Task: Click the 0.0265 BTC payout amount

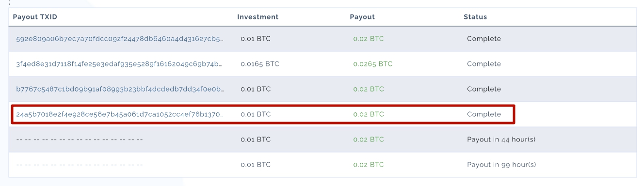Action: coord(373,64)
